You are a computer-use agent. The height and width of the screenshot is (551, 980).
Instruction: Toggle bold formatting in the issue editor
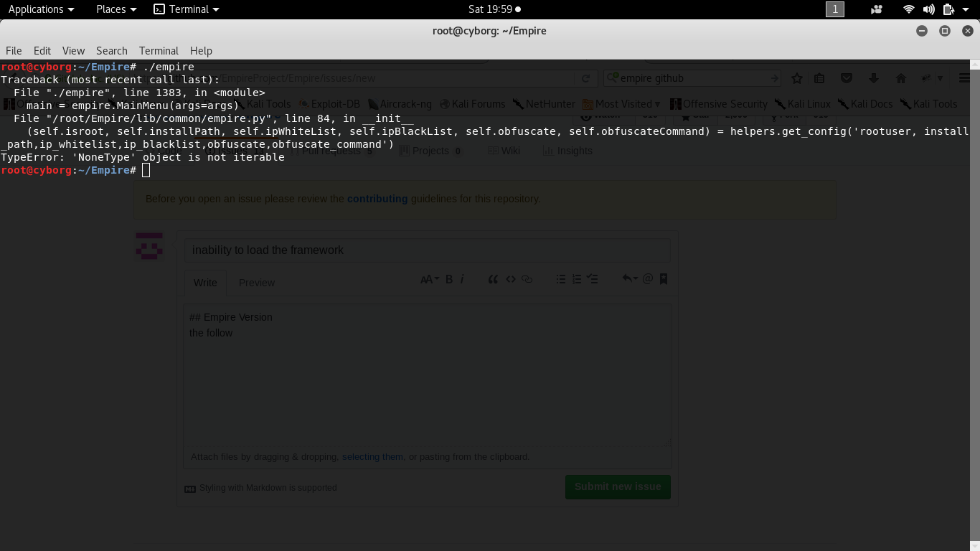[449, 279]
